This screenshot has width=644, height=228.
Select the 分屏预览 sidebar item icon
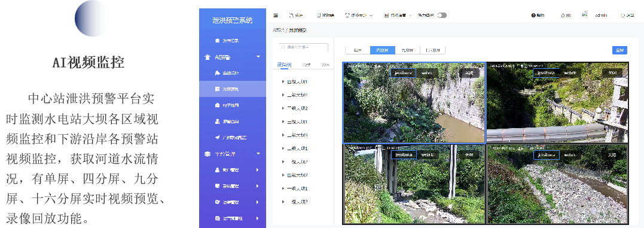point(218,89)
